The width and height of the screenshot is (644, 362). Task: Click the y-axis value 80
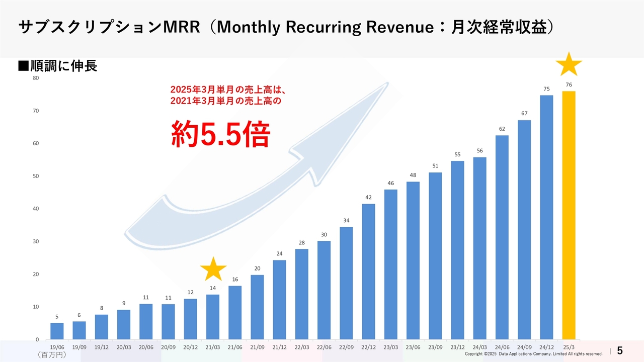pos(35,78)
